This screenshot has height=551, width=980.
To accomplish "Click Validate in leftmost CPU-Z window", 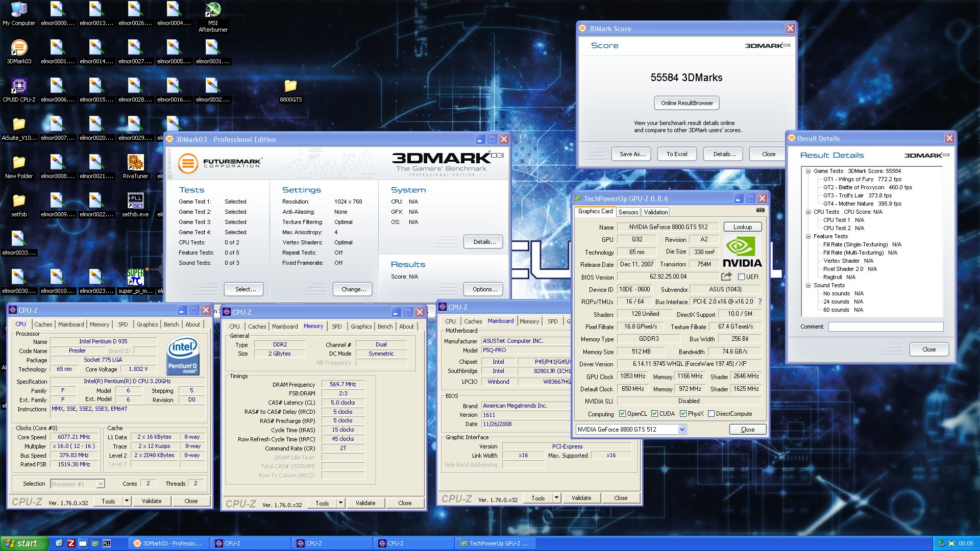I will (152, 501).
